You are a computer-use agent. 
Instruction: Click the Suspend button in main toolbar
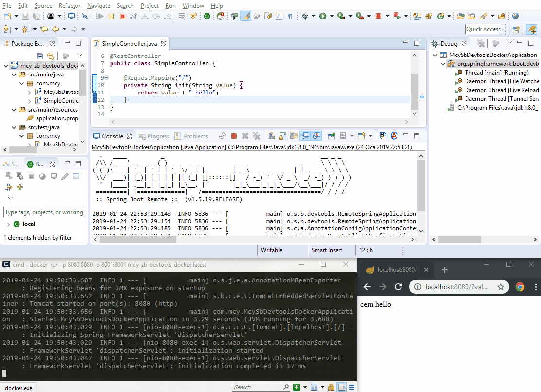[x=111, y=17]
